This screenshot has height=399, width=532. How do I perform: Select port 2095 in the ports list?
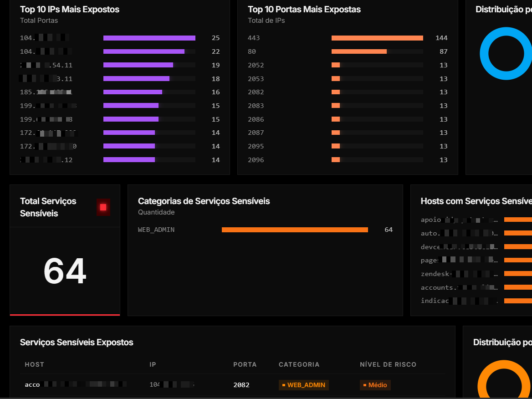click(x=256, y=146)
